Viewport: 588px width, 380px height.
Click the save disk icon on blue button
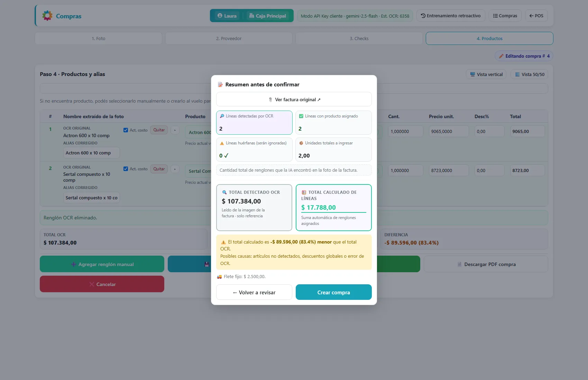(x=206, y=264)
